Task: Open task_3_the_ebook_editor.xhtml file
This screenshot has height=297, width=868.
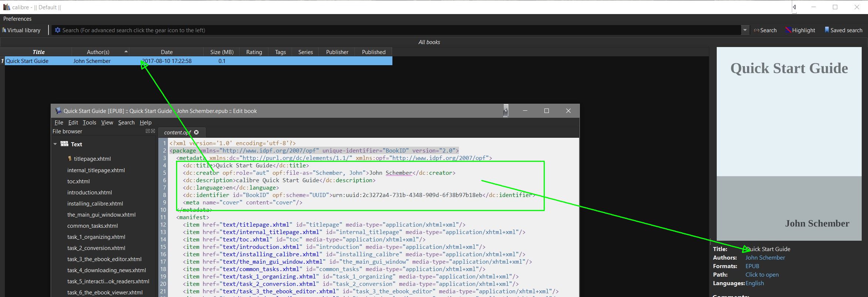Action: [x=104, y=259]
